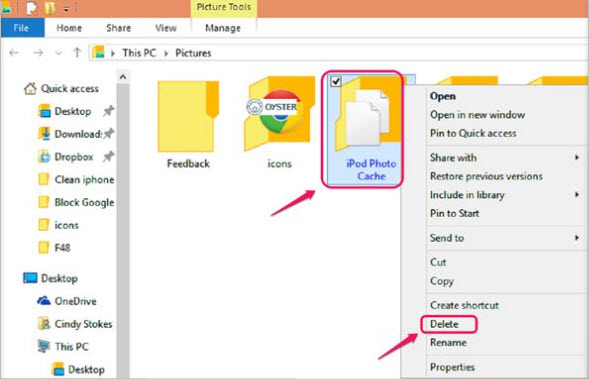Select the Picture Tools contextual tab
Viewport: 589px width, 379px height.
(x=224, y=8)
